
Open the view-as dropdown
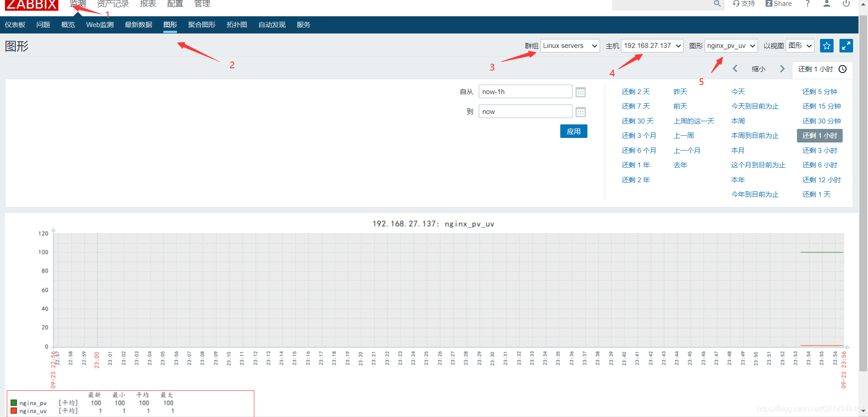(800, 46)
